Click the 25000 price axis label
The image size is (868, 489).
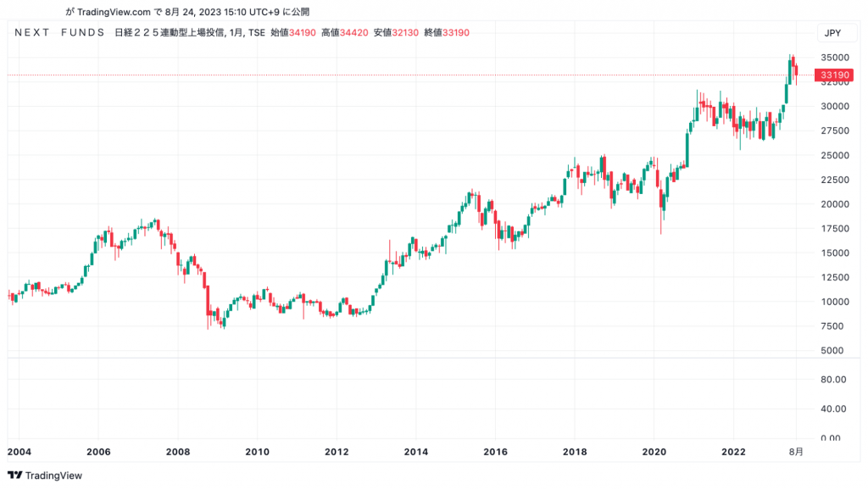[x=835, y=155]
